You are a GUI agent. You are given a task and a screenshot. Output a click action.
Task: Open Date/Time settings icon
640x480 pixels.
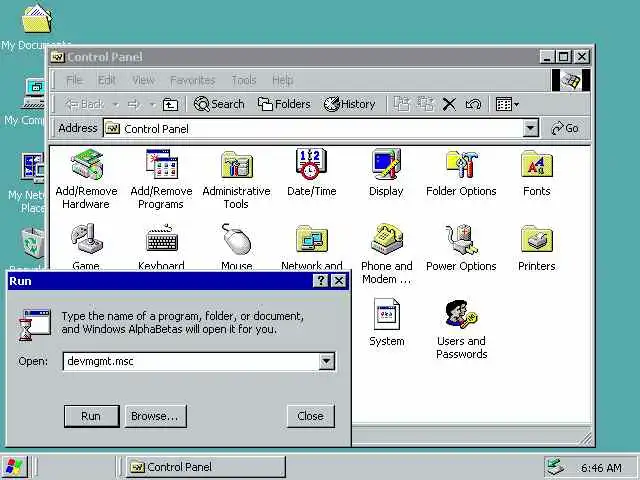311,173
